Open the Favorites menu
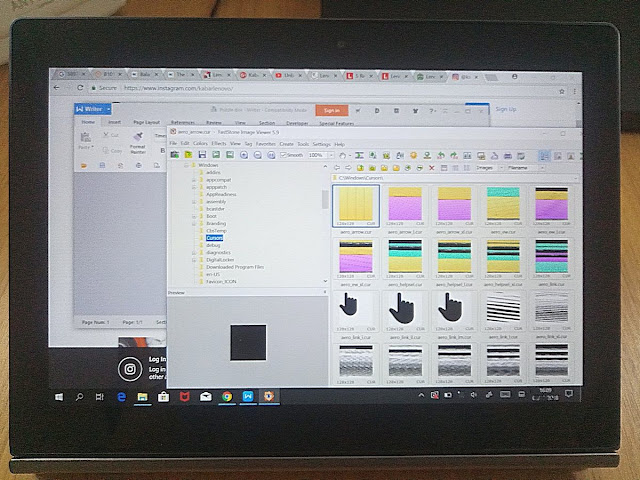The image size is (640, 480). (x=266, y=144)
